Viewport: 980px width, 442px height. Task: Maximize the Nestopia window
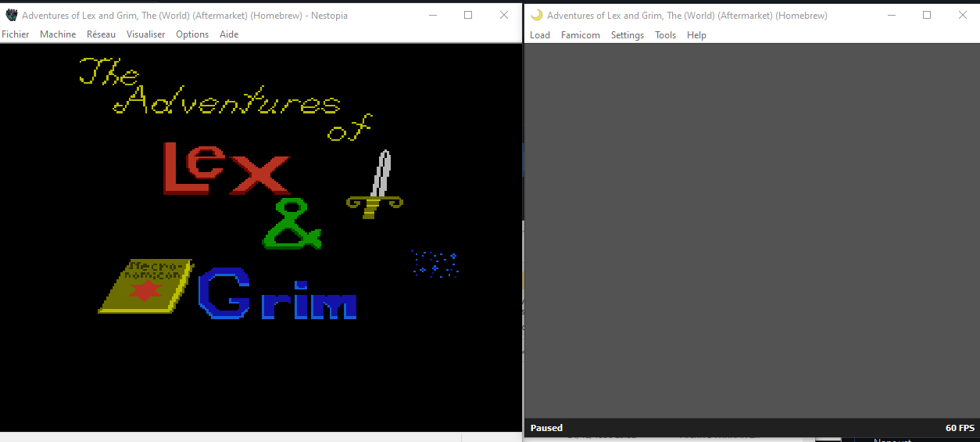tap(468, 15)
